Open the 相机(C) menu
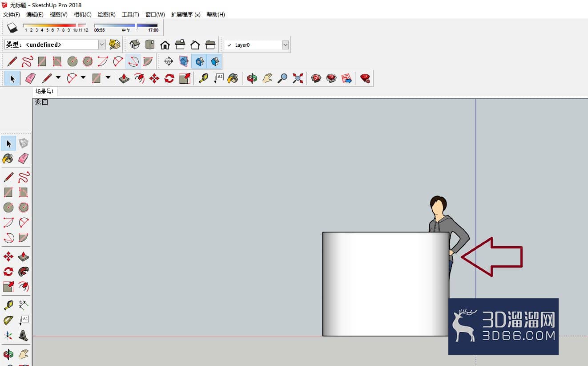588x366 pixels. click(x=82, y=15)
